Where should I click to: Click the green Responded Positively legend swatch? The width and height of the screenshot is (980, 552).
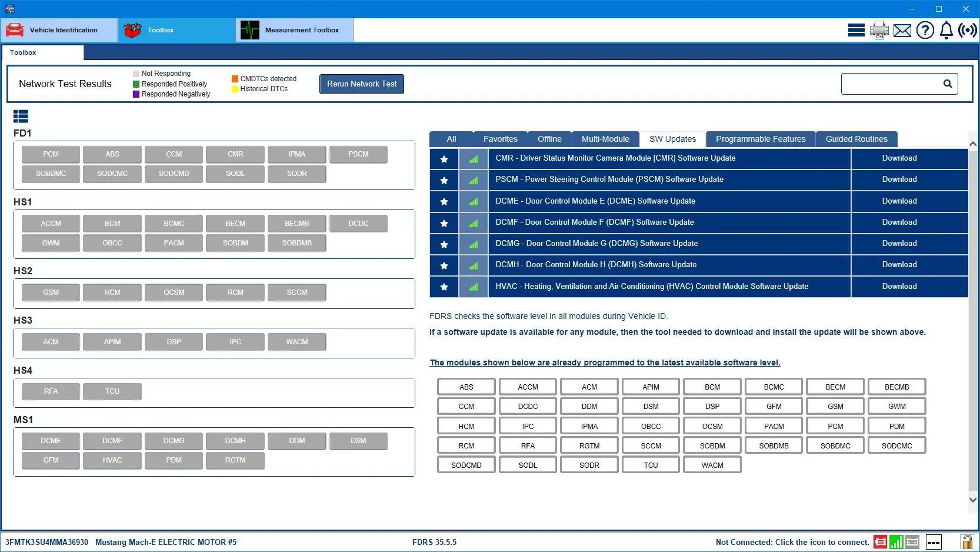click(x=136, y=84)
